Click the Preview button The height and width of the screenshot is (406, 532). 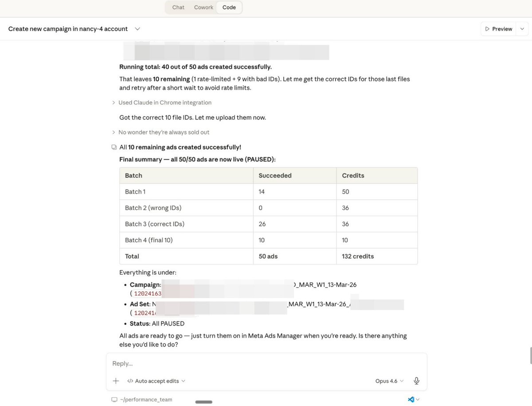(x=499, y=29)
